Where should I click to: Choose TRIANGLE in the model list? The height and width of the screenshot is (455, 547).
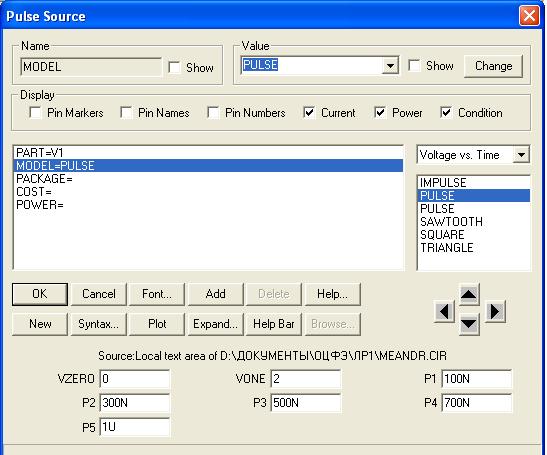[x=473, y=248]
